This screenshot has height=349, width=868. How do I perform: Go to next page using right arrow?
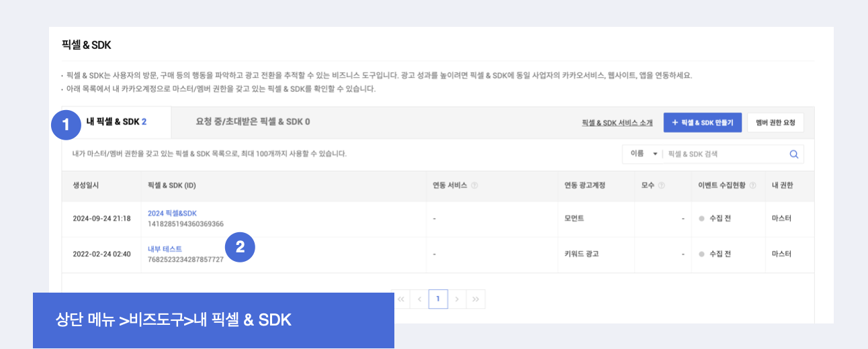pyautogui.click(x=457, y=299)
